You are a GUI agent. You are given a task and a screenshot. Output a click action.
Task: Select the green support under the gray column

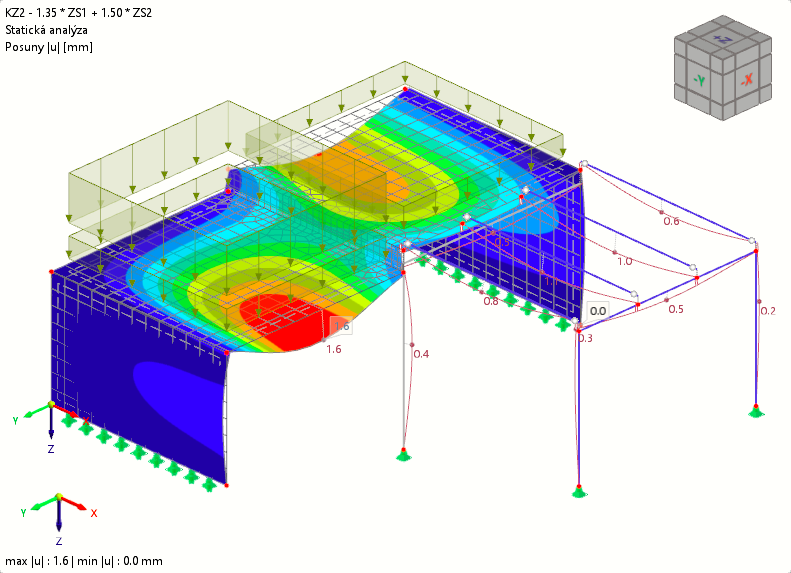point(403,455)
